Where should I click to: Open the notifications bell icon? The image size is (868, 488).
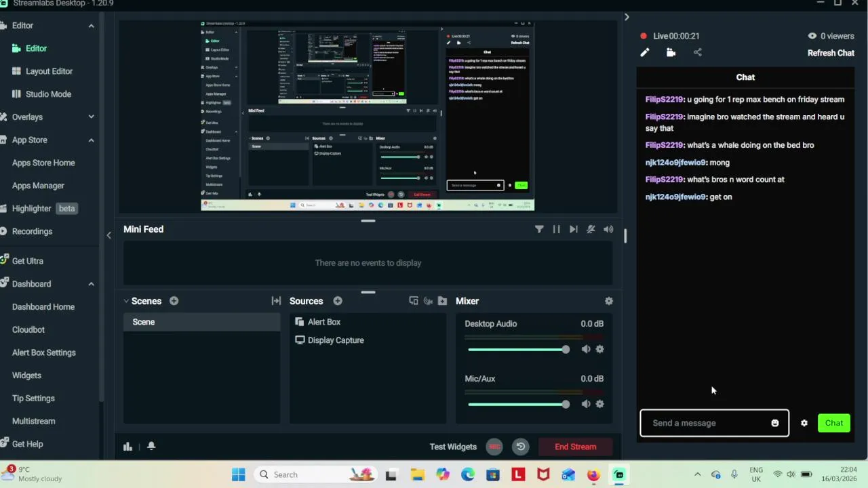151,446
